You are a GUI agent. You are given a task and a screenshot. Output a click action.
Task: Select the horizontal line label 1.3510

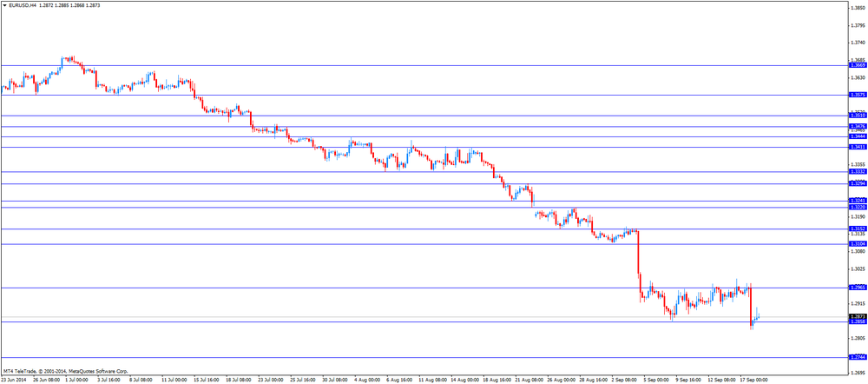(858, 116)
